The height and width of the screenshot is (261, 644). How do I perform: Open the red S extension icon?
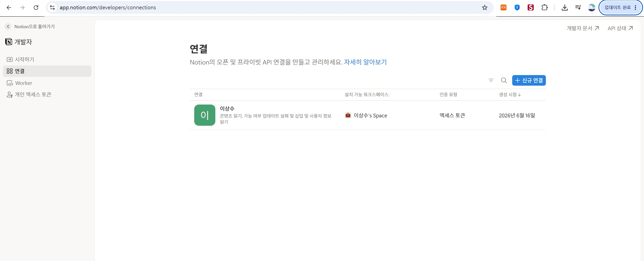(x=531, y=8)
